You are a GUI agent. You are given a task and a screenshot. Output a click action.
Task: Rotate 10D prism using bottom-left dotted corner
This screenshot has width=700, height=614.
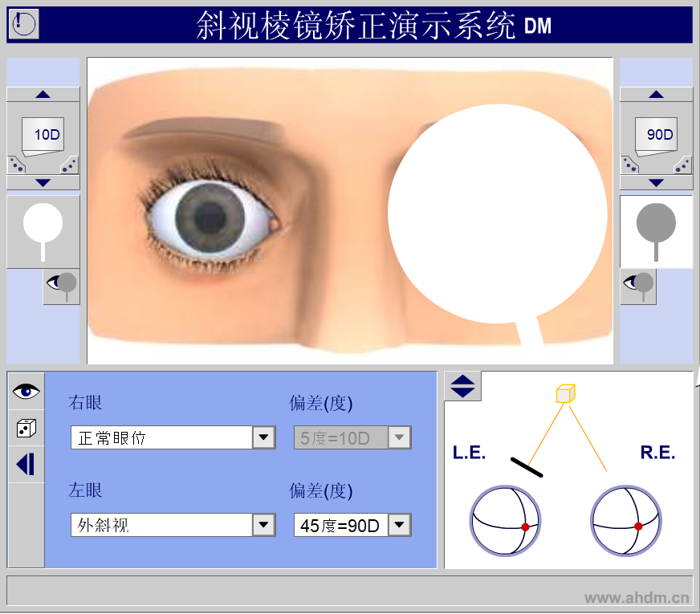tap(17, 165)
